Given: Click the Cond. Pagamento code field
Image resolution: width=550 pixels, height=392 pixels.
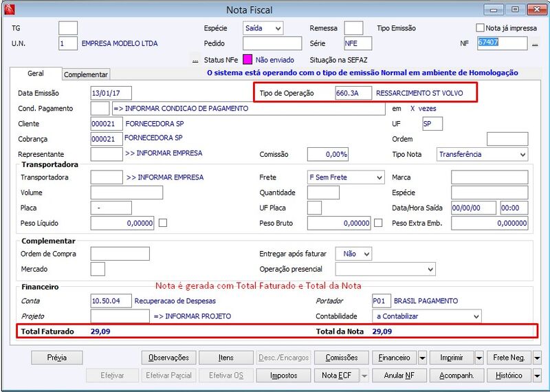Looking at the screenshot, I should tap(100, 109).
